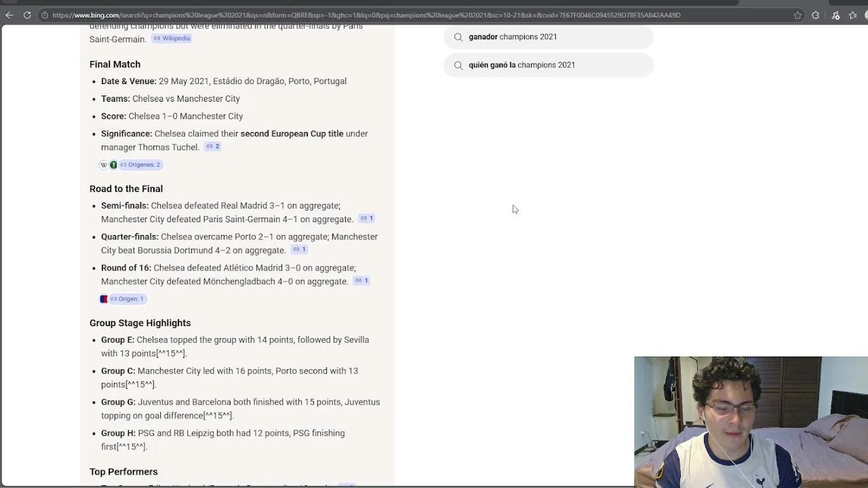Viewport: 868px width, 488px height.
Task: Click the 'Quarter-finals:' label
Action: [x=130, y=237]
